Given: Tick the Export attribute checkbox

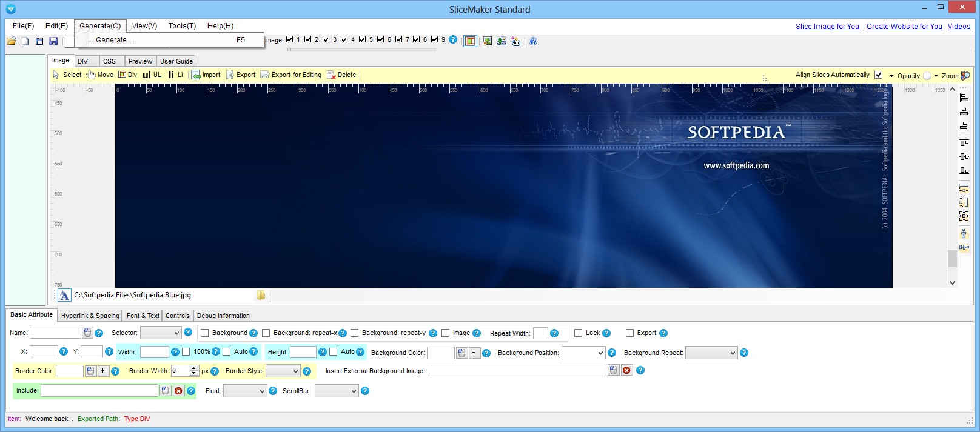Looking at the screenshot, I should [630, 333].
